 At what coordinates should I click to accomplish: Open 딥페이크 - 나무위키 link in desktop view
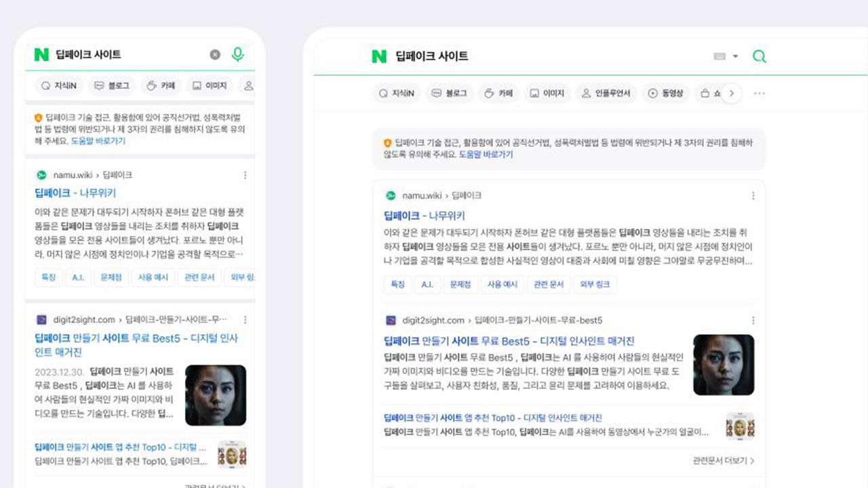425,216
